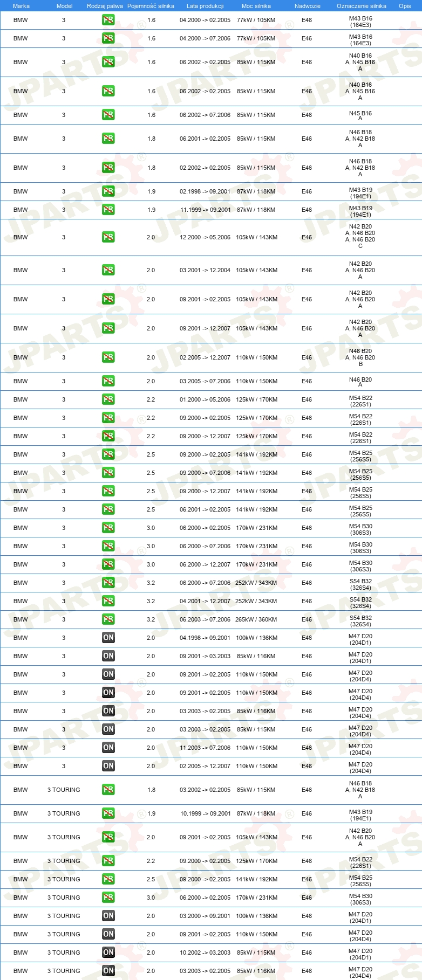Select the 265kW / 360KM power cell

pyautogui.click(x=256, y=619)
